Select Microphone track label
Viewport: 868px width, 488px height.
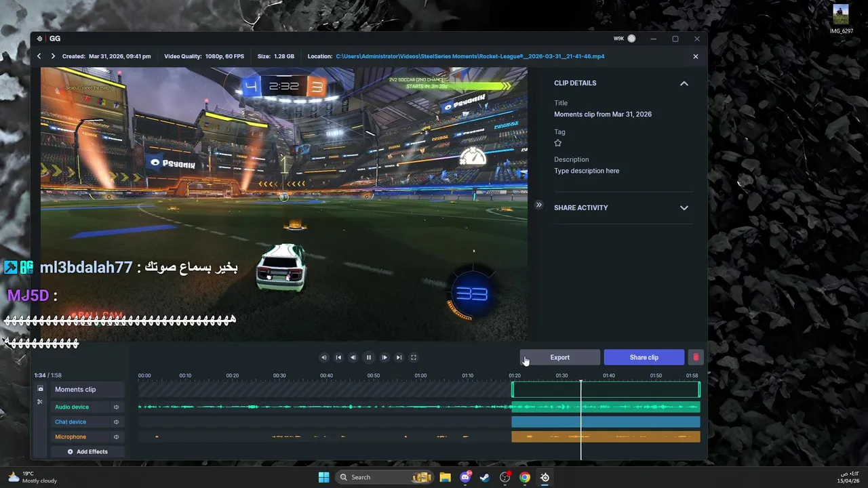coord(71,437)
